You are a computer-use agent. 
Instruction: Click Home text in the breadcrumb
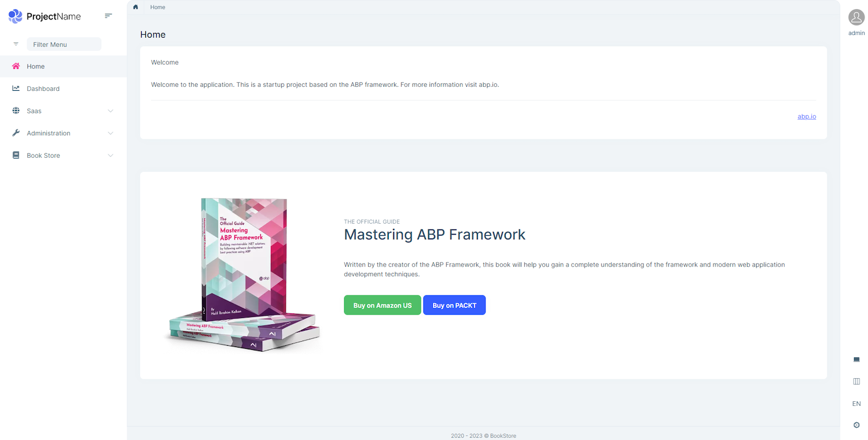click(157, 7)
